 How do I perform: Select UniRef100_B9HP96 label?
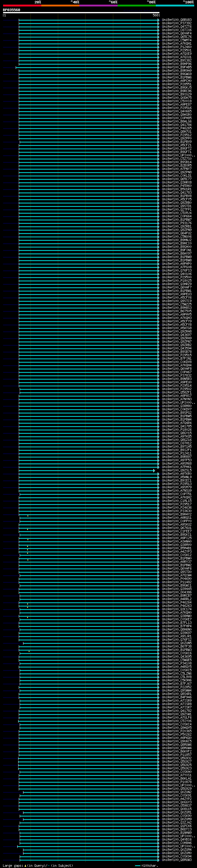point(176,64)
